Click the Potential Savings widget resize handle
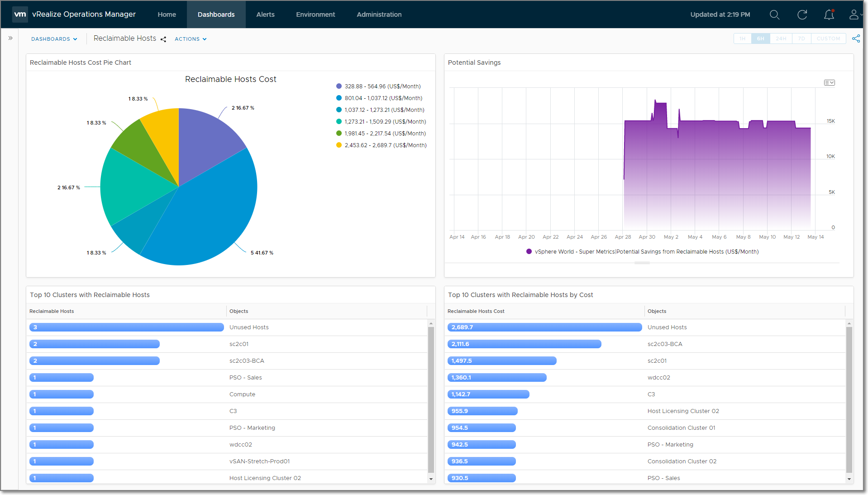 click(x=642, y=263)
